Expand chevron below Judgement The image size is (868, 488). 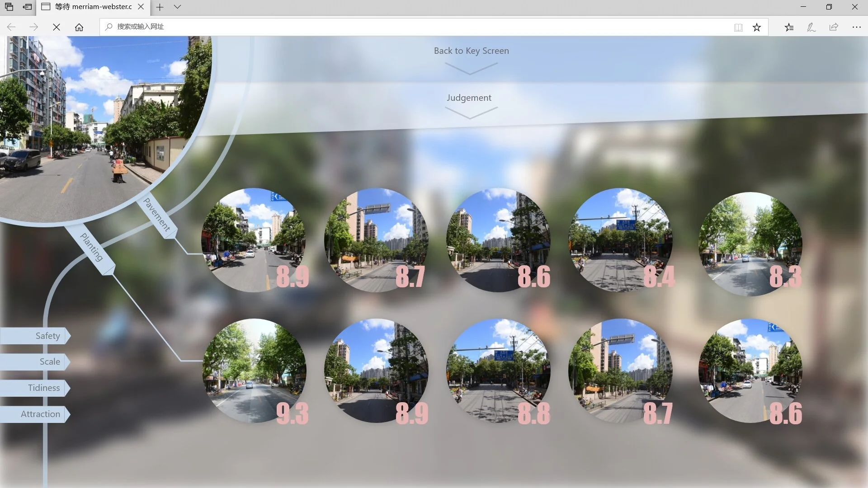click(x=471, y=113)
